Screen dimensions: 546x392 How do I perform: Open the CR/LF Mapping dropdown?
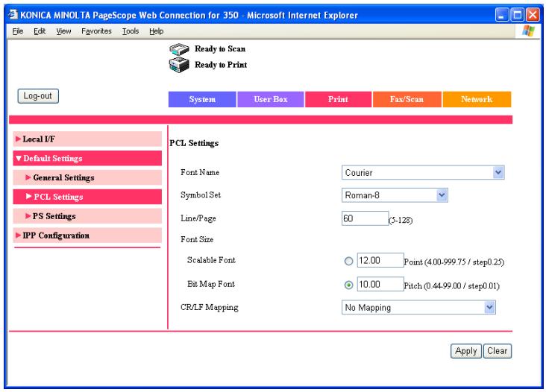click(x=418, y=308)
